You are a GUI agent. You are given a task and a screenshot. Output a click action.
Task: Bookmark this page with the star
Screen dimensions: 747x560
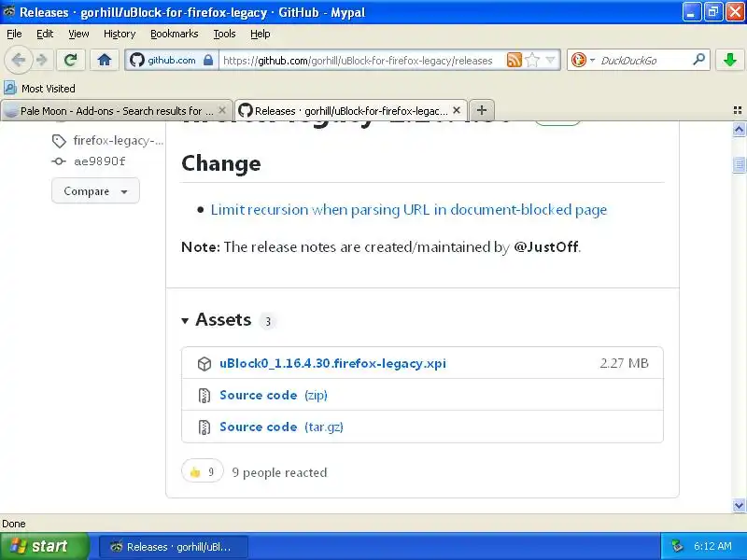pyautogui.click(x=532, y=60)
